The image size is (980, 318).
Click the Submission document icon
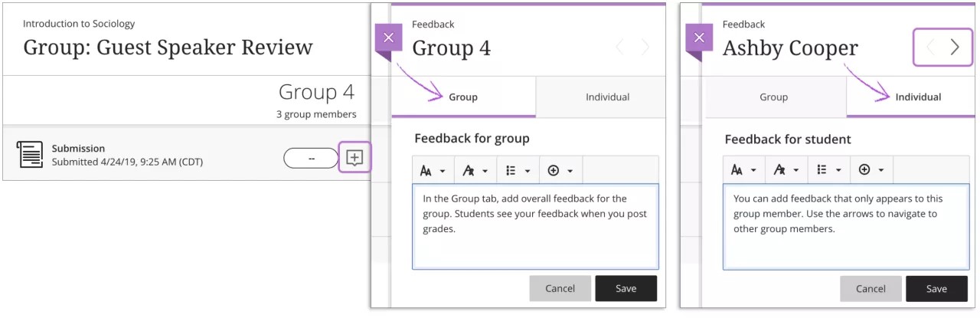(30, 155)
